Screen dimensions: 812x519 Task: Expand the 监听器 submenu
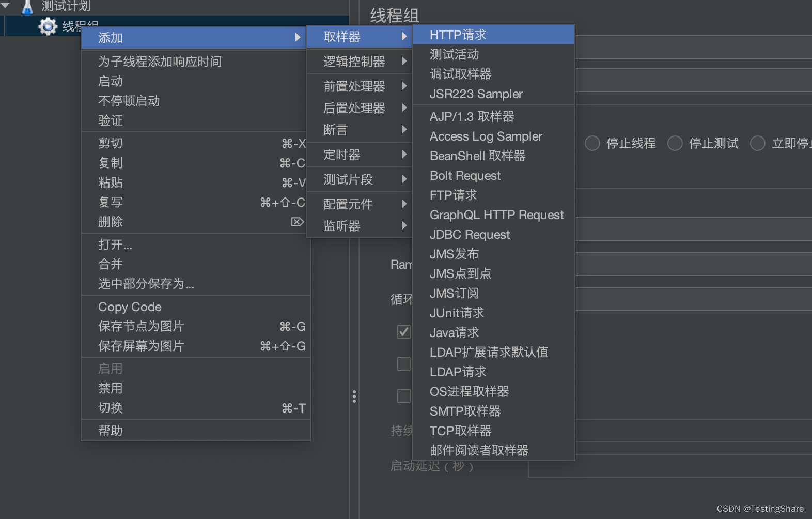[x=360, y=226]
